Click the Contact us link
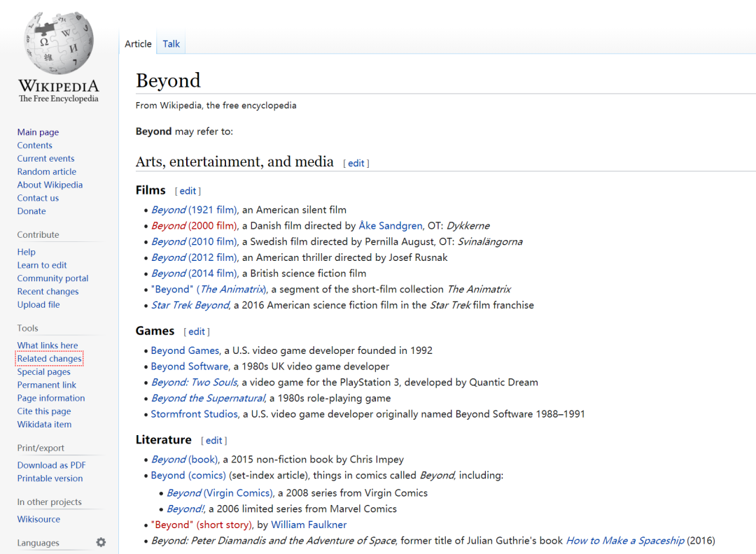This screenshot has width=756, height=554. [x=38, y=198]
